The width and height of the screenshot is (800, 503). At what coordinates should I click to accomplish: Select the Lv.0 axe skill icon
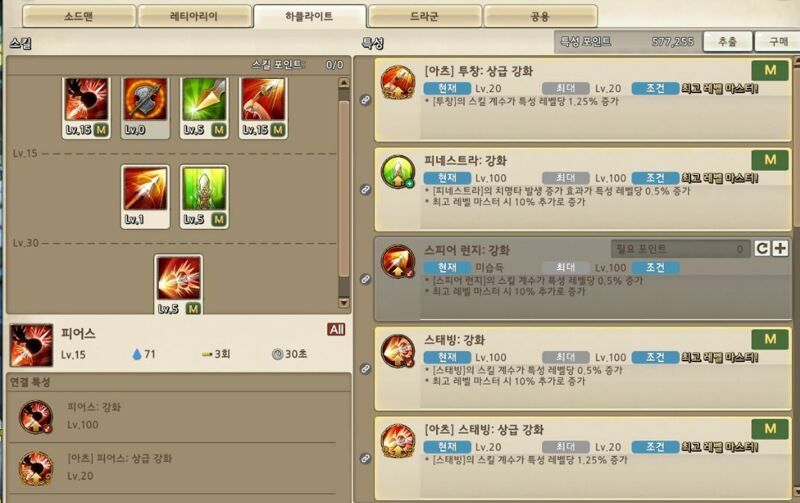(145, 108)
